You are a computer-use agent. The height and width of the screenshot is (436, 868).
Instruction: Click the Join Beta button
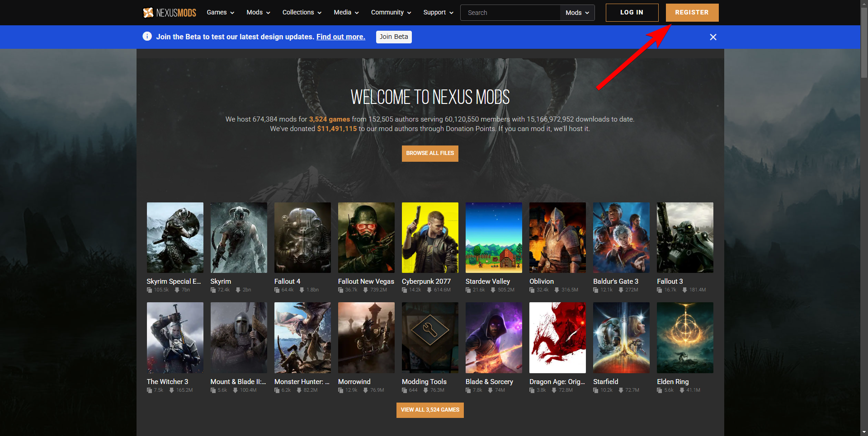pos(394,37)
